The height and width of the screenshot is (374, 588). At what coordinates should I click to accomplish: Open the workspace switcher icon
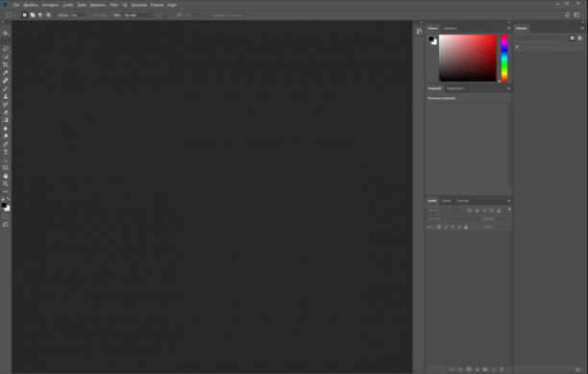tap(577, 15)
